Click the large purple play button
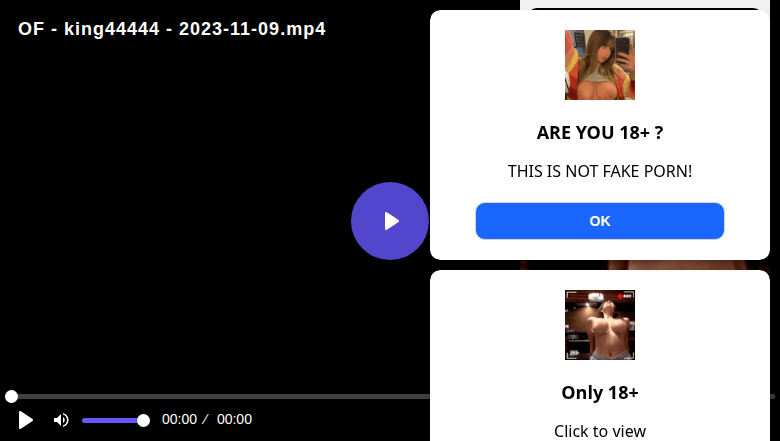 point(390,221)
